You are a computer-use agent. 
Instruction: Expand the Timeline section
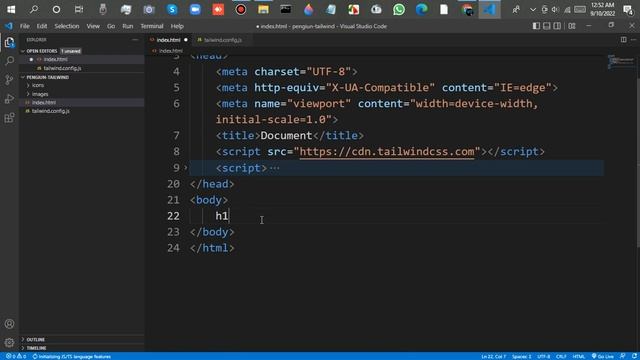pos(37,348)
